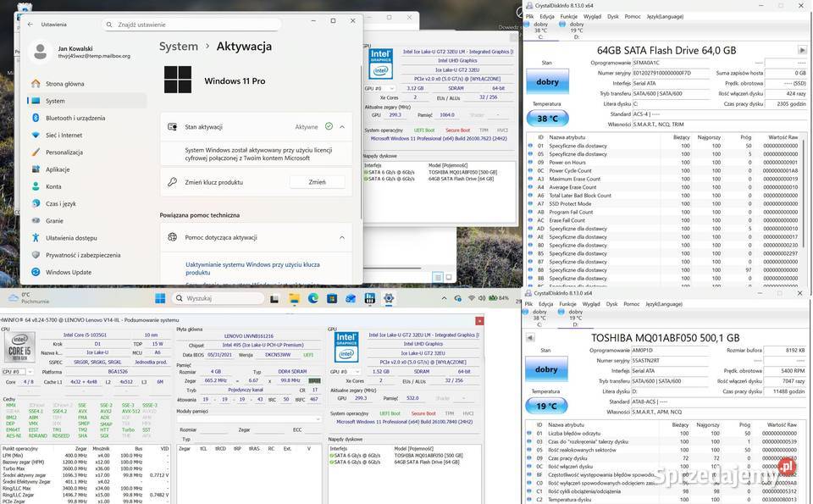Click the Settings content vertical scrollbar
Screen dimensions: 813x504
click(361, 141)
